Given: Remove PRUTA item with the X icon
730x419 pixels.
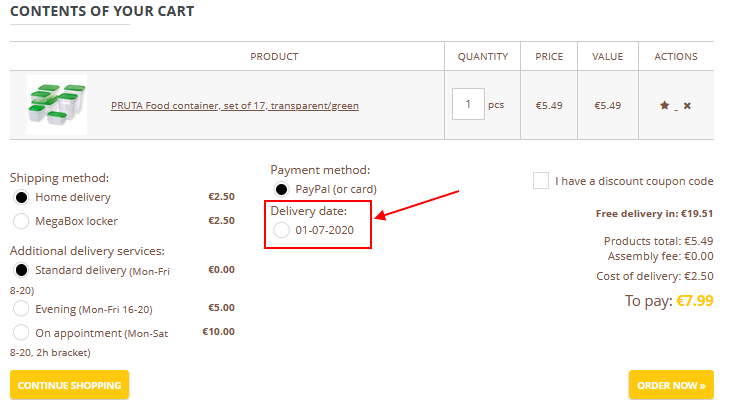Looking at the screenshot, I should click(x=687, y=105).
